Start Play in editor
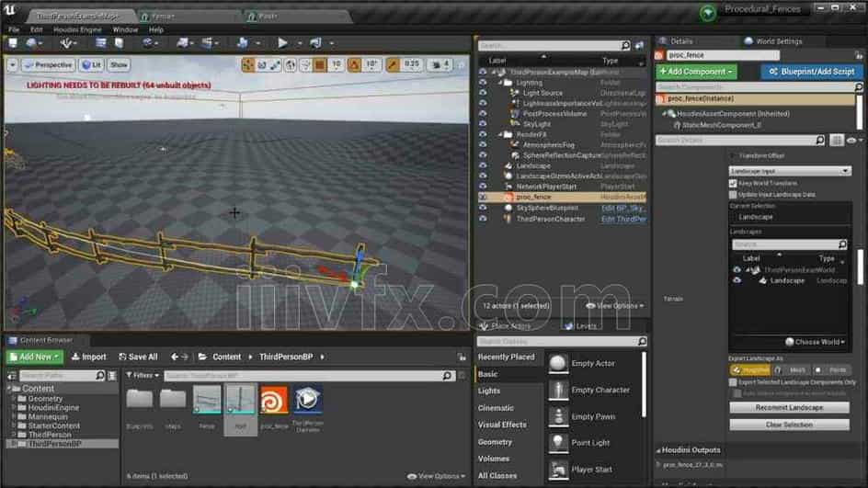Viewport: 868px width, 488px height. point(282,42)
